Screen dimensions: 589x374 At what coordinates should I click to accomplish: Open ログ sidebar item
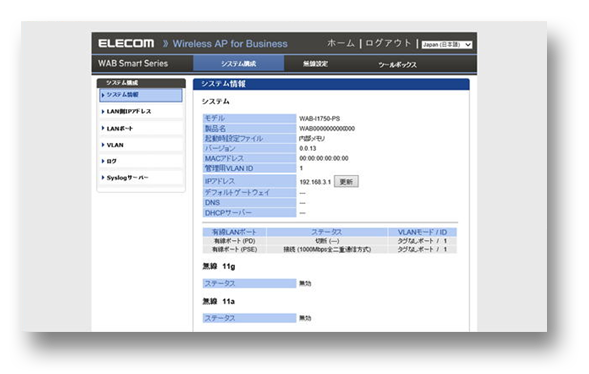point(141,161)
